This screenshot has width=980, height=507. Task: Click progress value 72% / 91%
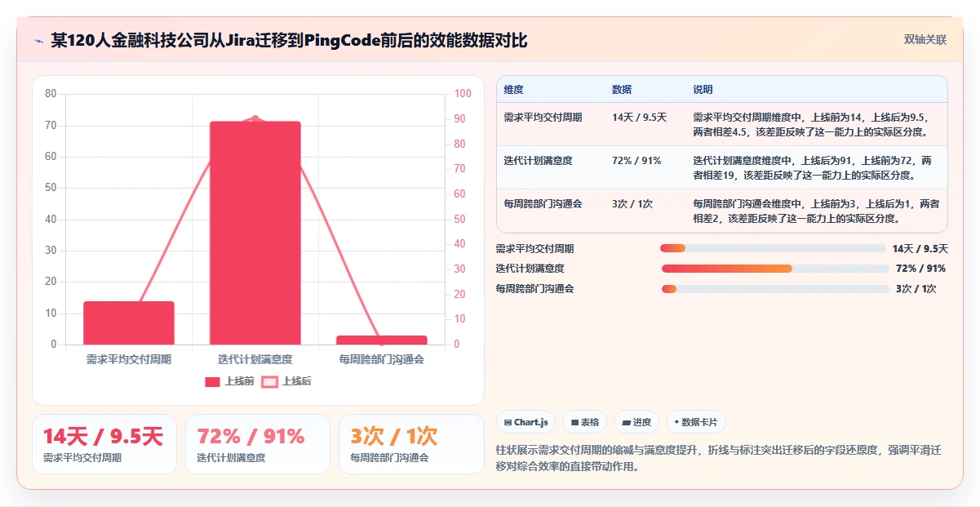(x=920, y=269)
